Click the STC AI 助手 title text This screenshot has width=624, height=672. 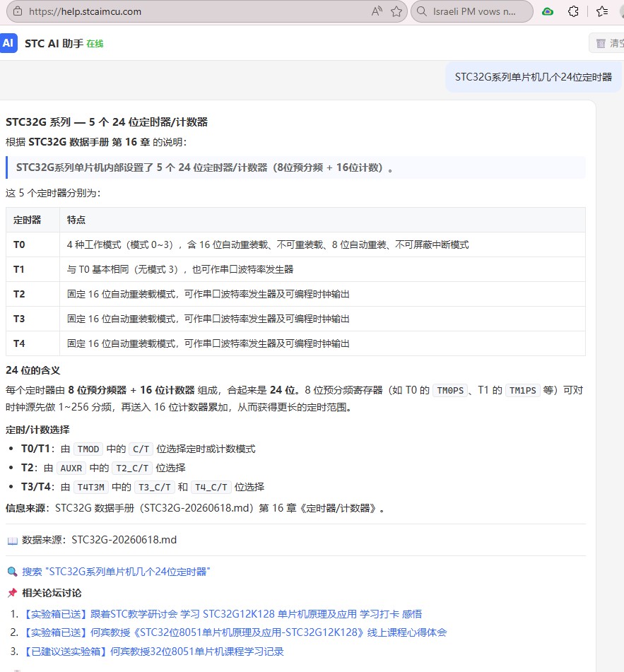tap(54, 44)
